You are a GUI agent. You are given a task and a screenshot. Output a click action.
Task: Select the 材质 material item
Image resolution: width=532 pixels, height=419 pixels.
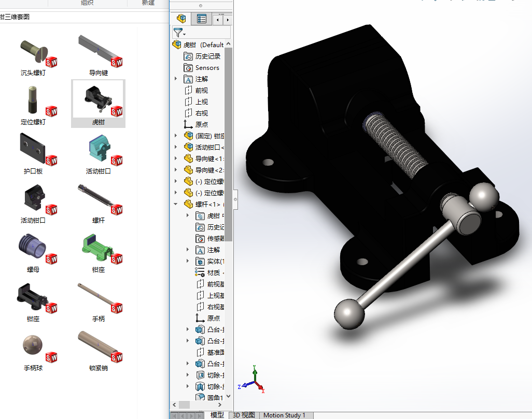[x=213, y=273]
